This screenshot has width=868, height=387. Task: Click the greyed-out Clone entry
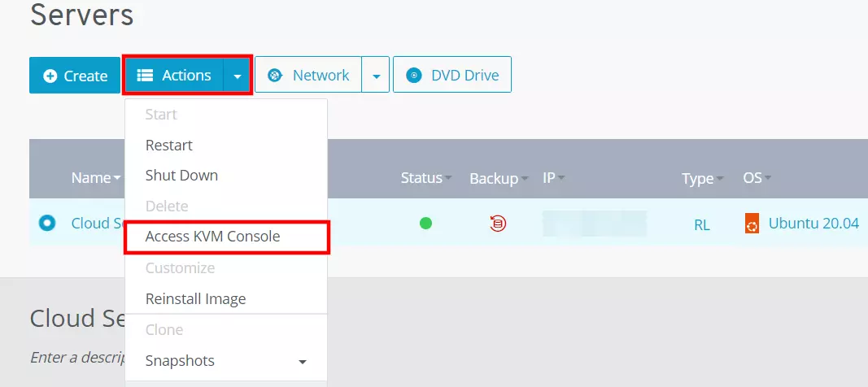click(x=226, y=330)
